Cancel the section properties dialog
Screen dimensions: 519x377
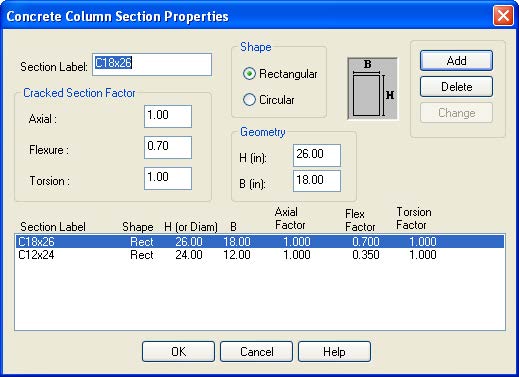click(x=256, y=351)
